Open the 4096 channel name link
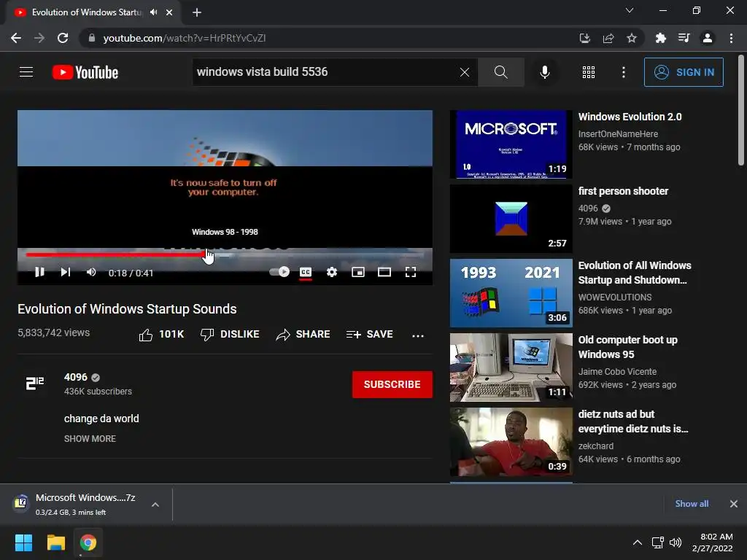Image resolution: width=747 pixels, height=560 pixels. [76, 377]
